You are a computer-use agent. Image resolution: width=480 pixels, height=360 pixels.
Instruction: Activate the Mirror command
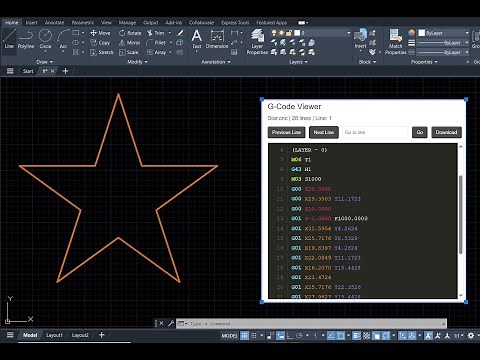tap(130, 43)
